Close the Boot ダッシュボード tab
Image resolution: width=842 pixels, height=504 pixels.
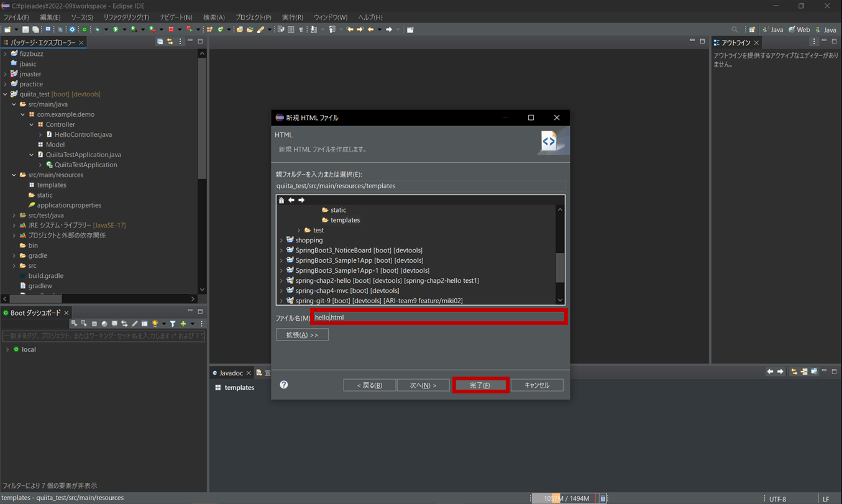(x=66, y=313)
